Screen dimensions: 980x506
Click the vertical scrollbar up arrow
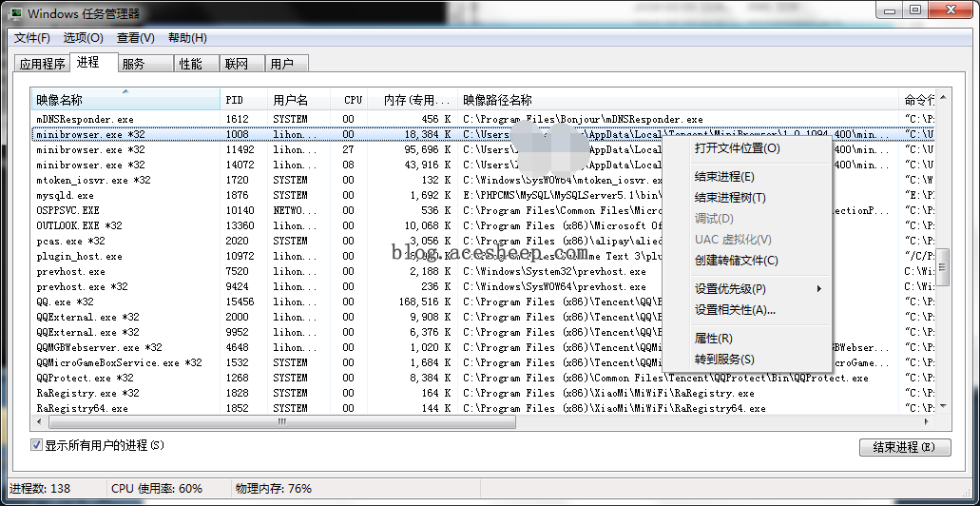[943, 96]
